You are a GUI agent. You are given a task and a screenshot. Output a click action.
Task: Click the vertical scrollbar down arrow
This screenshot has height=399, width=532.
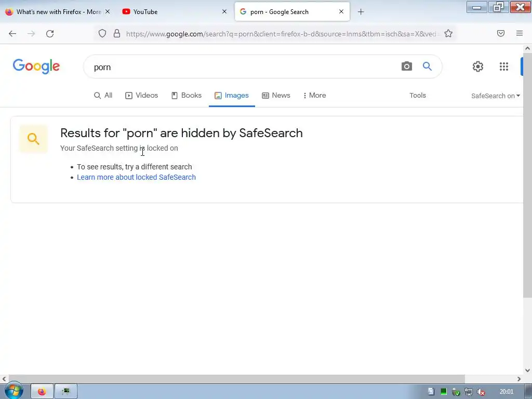click(x=527, y=370)
